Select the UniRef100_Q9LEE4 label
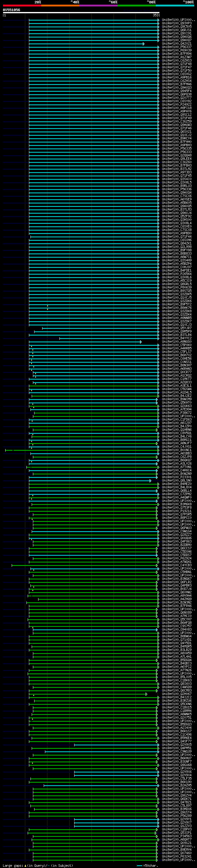The image size is (197, 868). click(x=177, y=159)
